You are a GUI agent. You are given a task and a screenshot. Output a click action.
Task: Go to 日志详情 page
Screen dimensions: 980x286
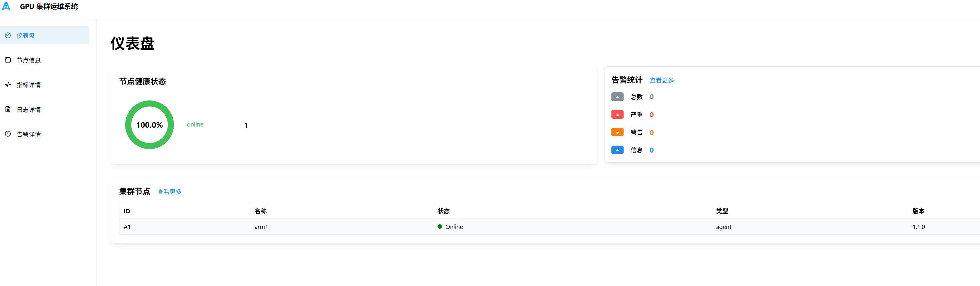click(x=28, y=110)
